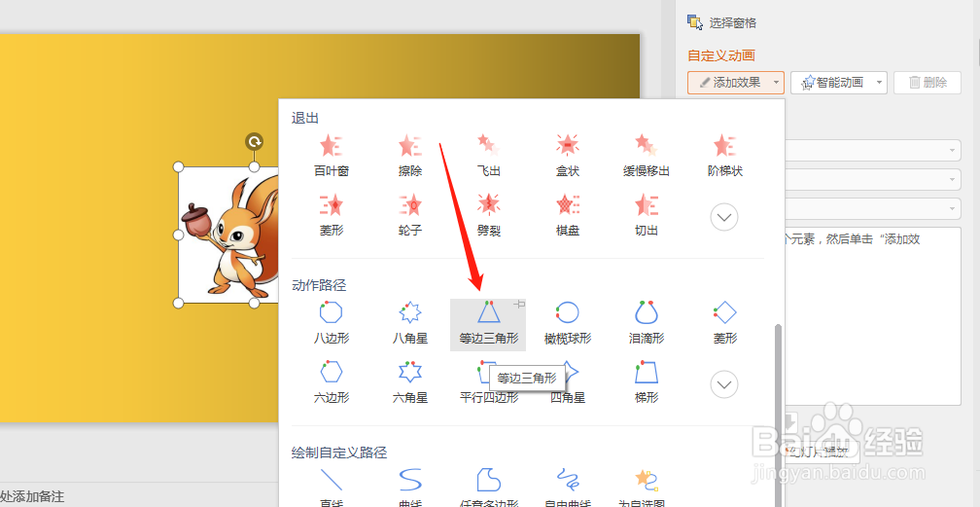The height and width of the screenshot is (507, 980).
Task: Click the notes field 添加备注
Action: coord(32,497)
